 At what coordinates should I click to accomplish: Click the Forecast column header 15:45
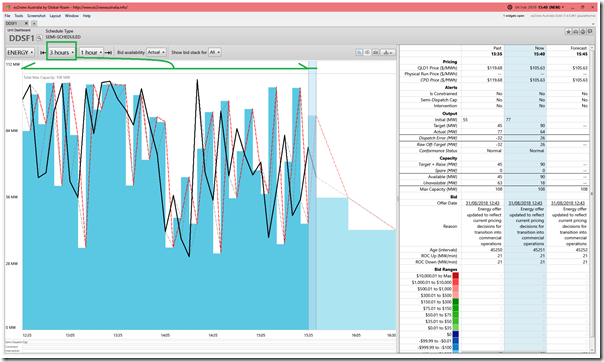coord(582,54)
